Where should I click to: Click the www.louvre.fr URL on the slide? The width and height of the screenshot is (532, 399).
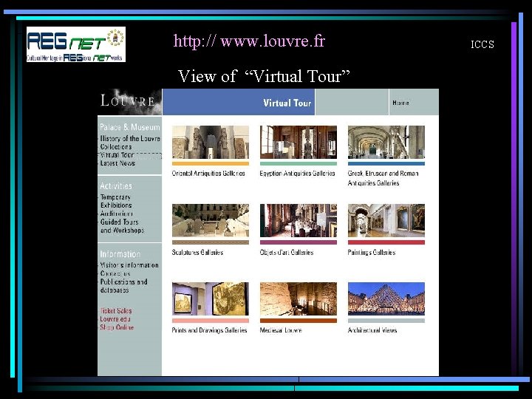(249, 41)
